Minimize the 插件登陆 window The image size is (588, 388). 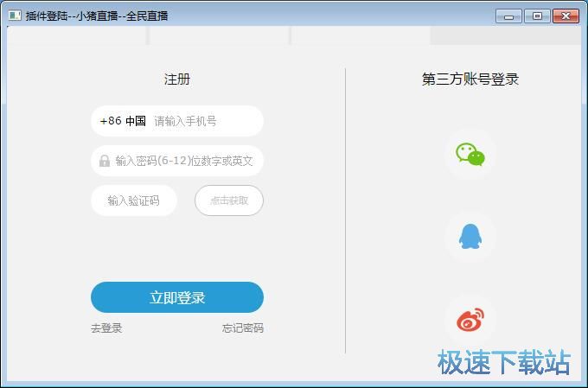(508, 16)
